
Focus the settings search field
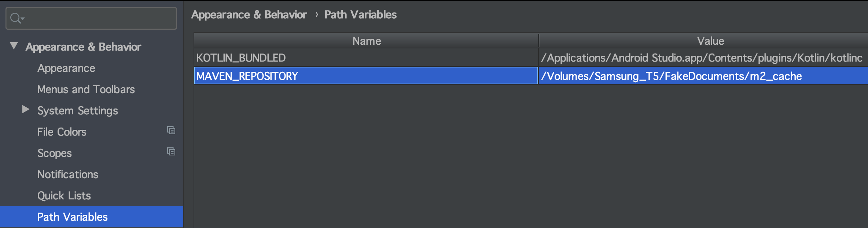click(x=99, y=18)
